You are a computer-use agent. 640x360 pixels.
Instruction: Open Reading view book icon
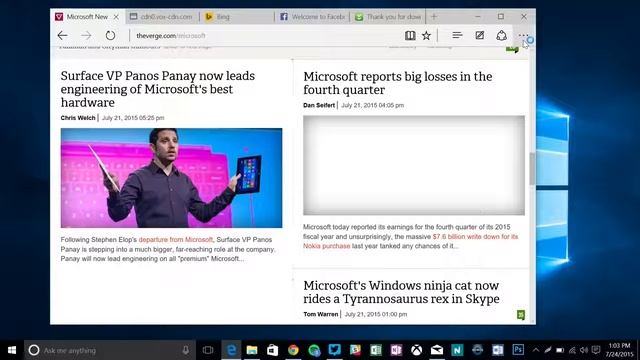click(410, 36)
